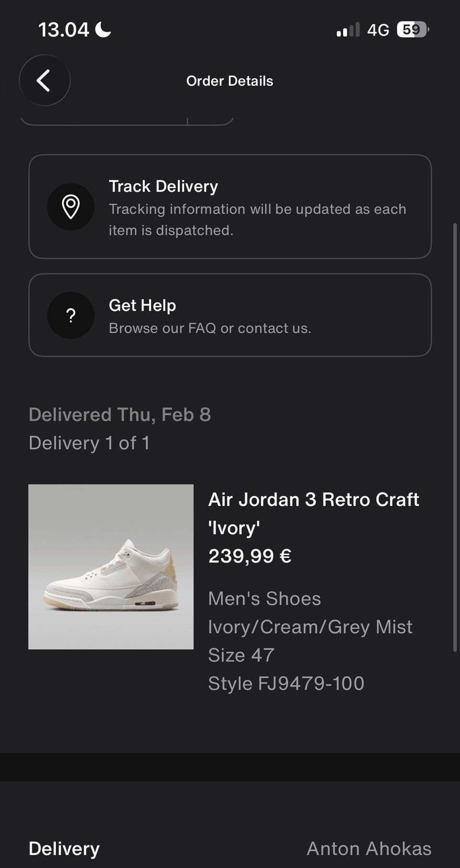Click the vertical scrollbar on right edge
This screenshot has height=868, width=460.
click(455, 437)
